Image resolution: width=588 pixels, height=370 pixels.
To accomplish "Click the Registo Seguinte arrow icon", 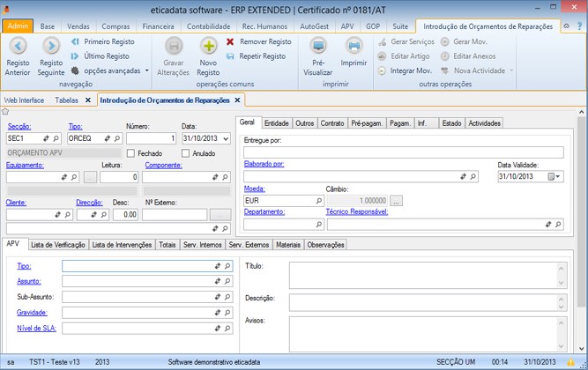I will 51,46.
